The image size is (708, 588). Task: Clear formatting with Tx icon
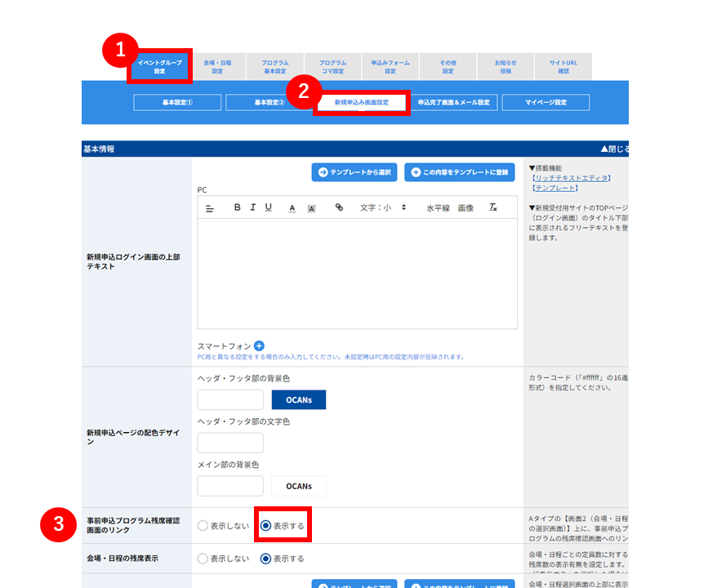[x=492, y=207]
